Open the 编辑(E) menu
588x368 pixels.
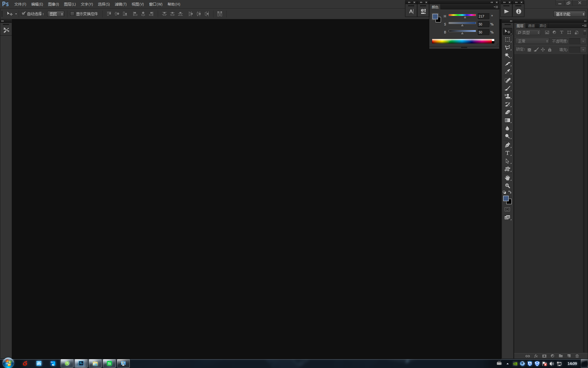[x=37, y=4]
